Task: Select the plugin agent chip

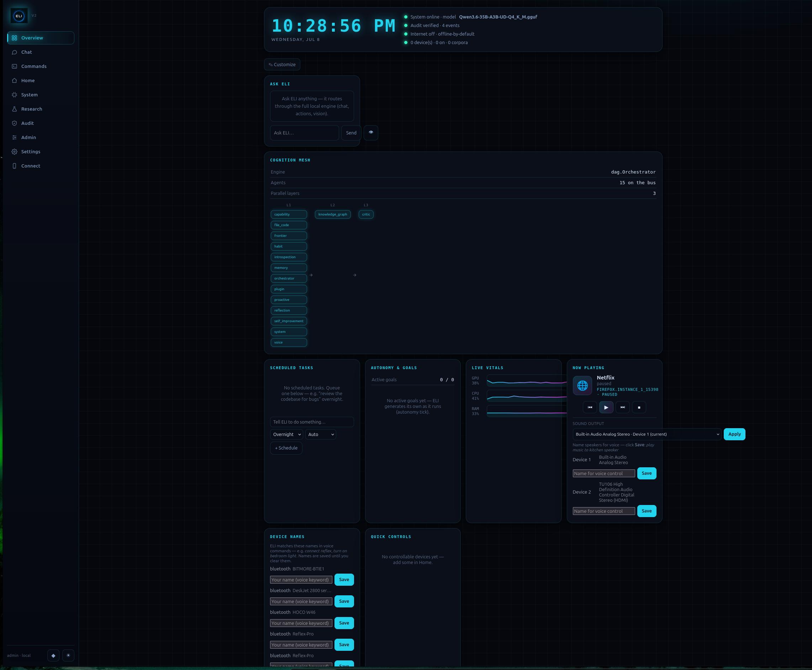Action: click(289, 289)
